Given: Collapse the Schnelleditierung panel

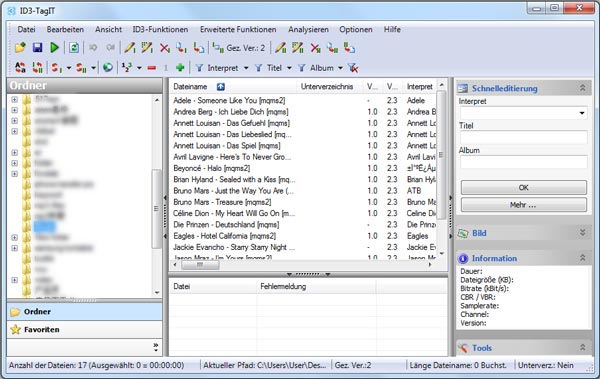Looking at the screenshot, I should (x=582, y=88).
